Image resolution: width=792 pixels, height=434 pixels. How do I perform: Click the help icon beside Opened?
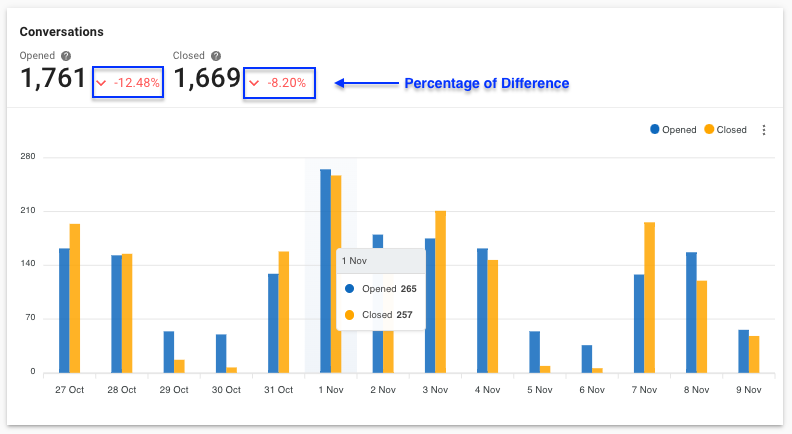tap(66, 57)
